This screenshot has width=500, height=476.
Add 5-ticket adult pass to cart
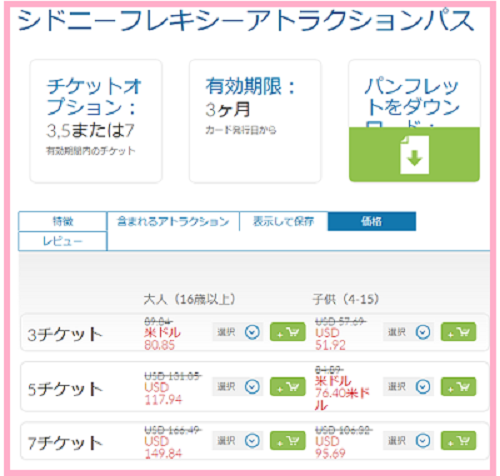point(288,386)
